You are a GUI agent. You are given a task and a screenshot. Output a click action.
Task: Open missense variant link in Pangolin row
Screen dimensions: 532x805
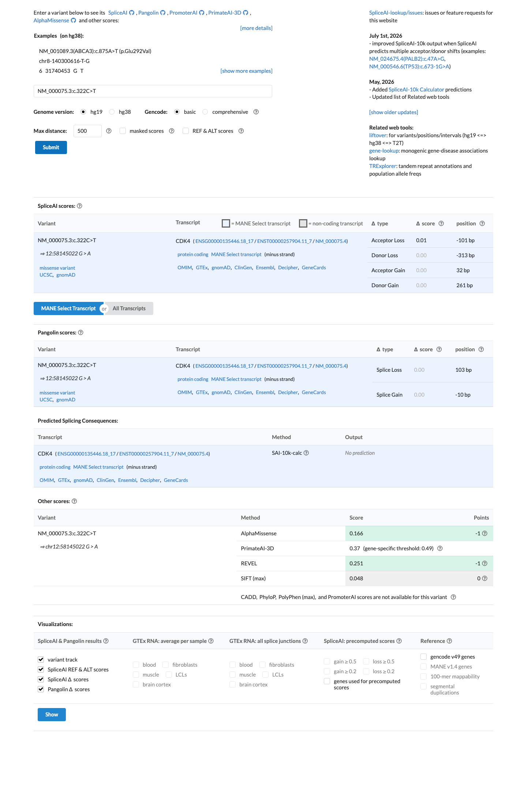click(x=57, y=393)
